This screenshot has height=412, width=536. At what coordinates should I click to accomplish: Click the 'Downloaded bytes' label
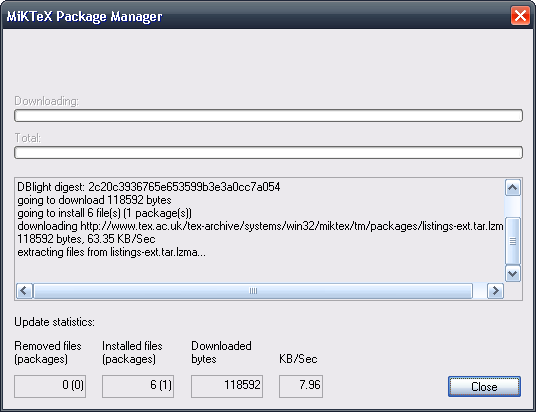pyautogui.click(x=221, y=353)
